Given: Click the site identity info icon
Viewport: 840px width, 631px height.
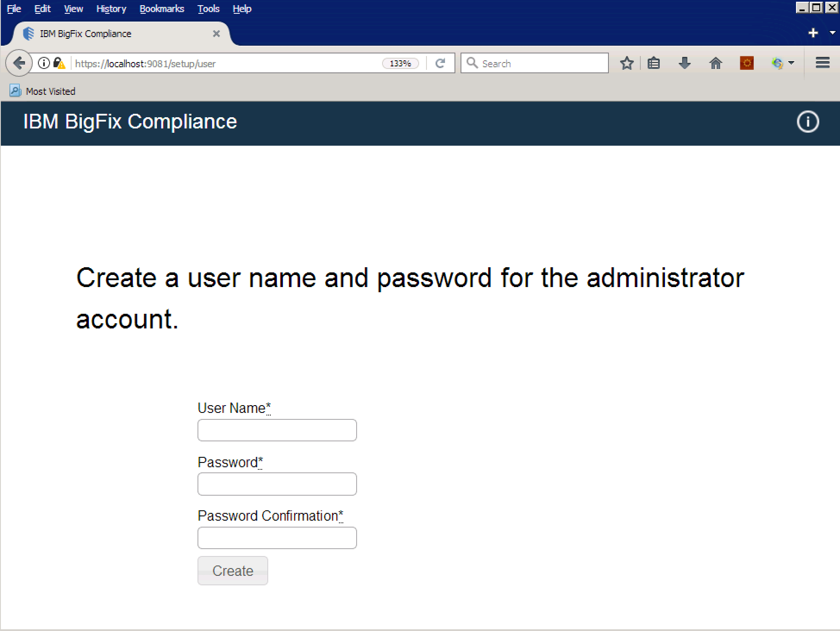Looking at the screenshot, I should (x=44, y=63).
